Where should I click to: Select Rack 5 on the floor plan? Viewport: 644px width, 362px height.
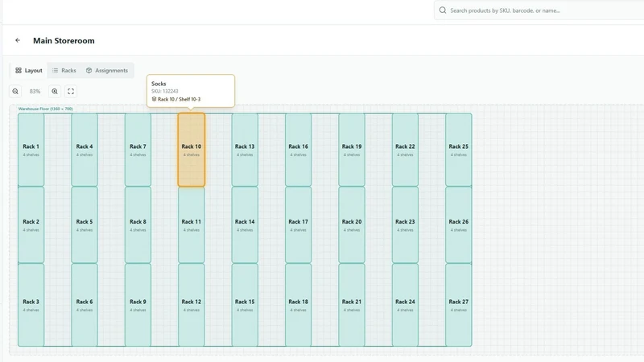(85, 225)
